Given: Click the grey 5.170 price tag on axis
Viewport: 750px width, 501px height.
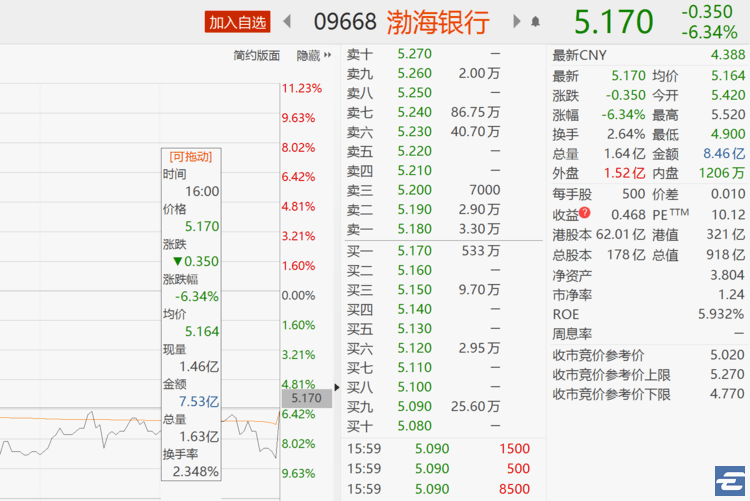Looking at the screenshot, I should (x=307, y=398).
